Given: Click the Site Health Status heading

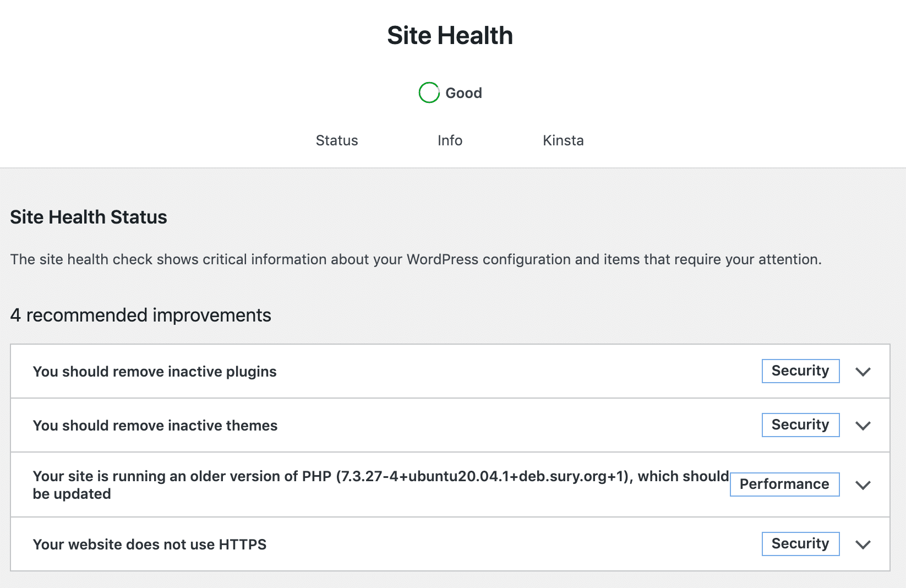Looking at the screenshot, I should (88, 217).
